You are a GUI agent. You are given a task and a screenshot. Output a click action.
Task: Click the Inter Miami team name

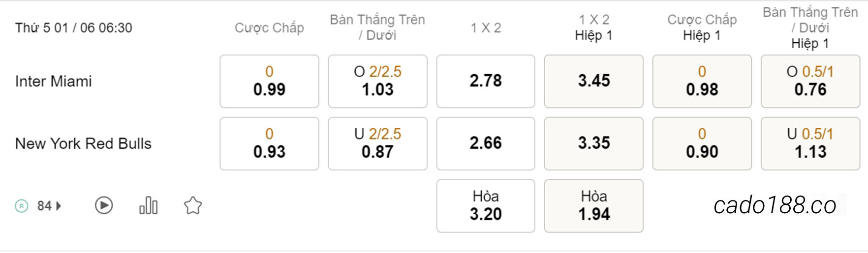[54, 81]
